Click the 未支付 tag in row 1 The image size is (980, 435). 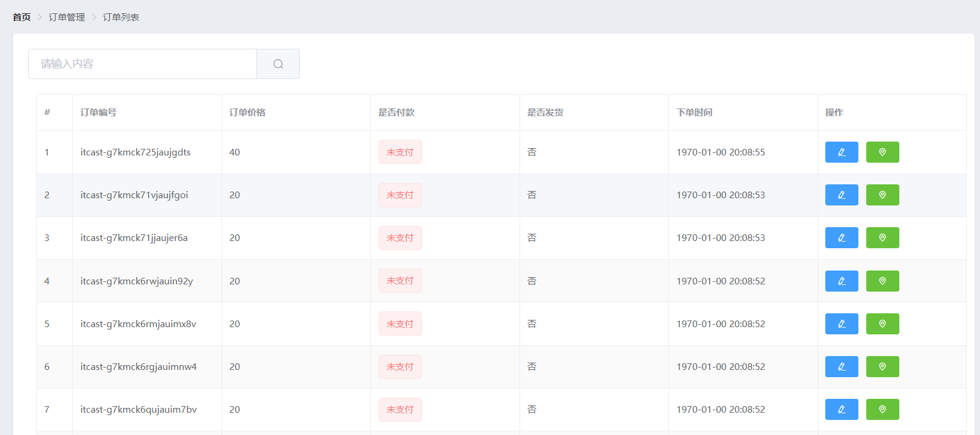click(x=400, y=152)
